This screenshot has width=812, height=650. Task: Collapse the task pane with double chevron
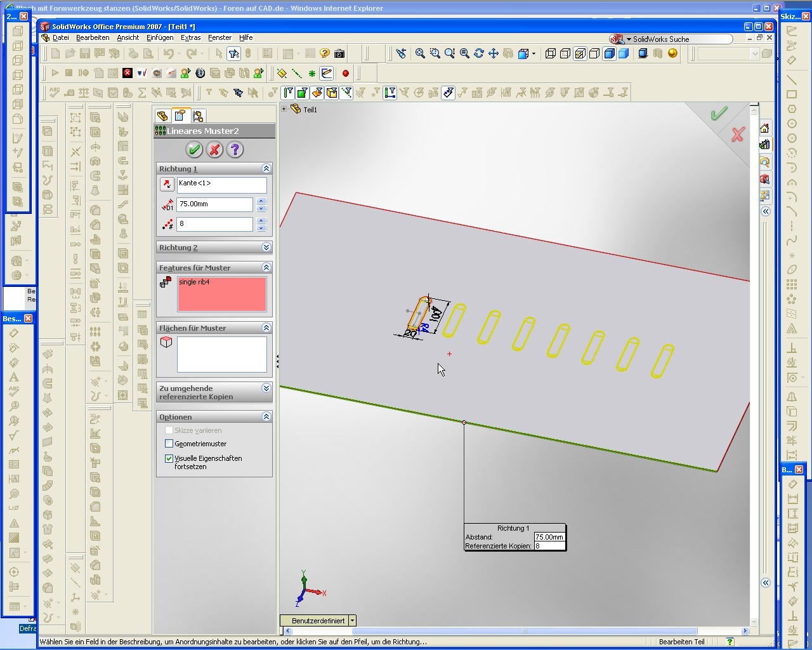766,211
